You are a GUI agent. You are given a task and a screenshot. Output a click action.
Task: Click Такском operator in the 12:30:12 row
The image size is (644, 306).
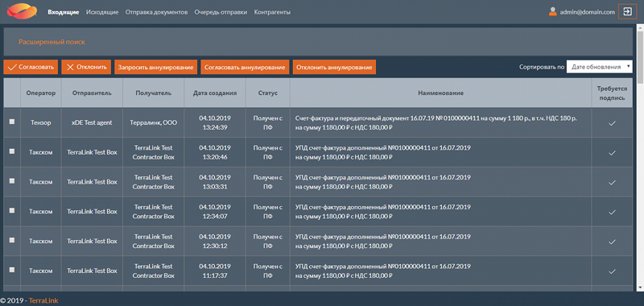(x=41, y=242)
